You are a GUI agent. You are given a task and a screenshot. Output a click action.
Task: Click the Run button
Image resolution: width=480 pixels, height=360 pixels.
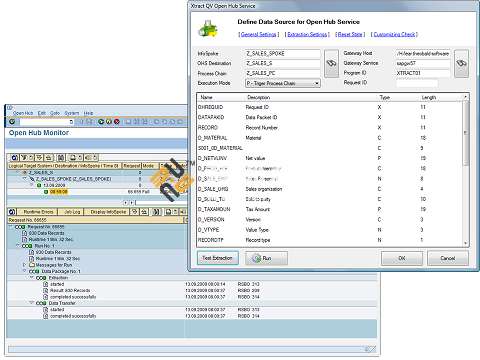[x=266, y=258]
